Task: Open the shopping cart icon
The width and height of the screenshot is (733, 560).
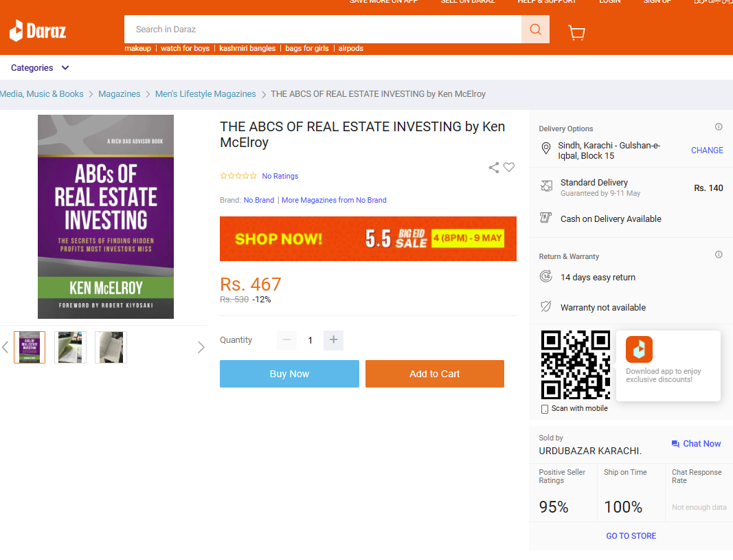Action: 576,32
